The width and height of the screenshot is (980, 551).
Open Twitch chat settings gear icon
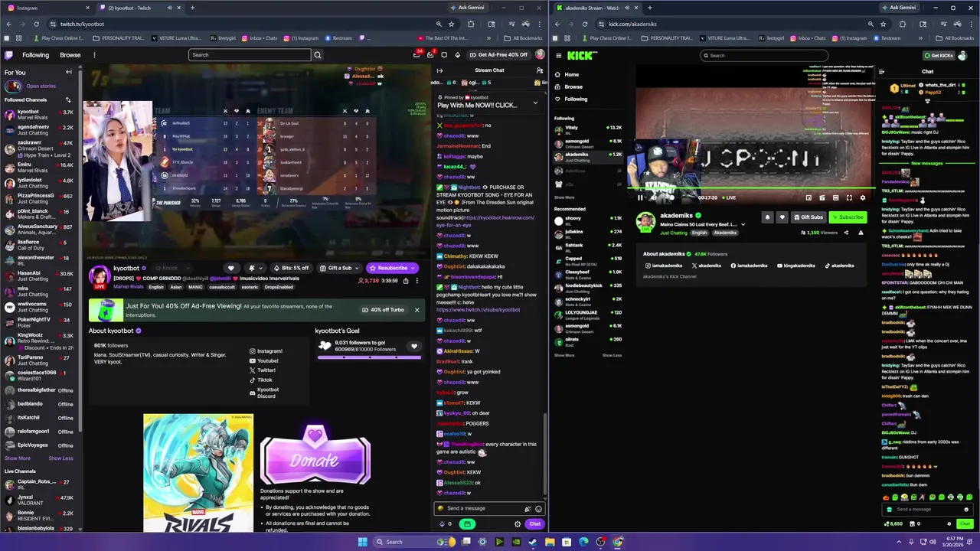click(x=518, y=524)
